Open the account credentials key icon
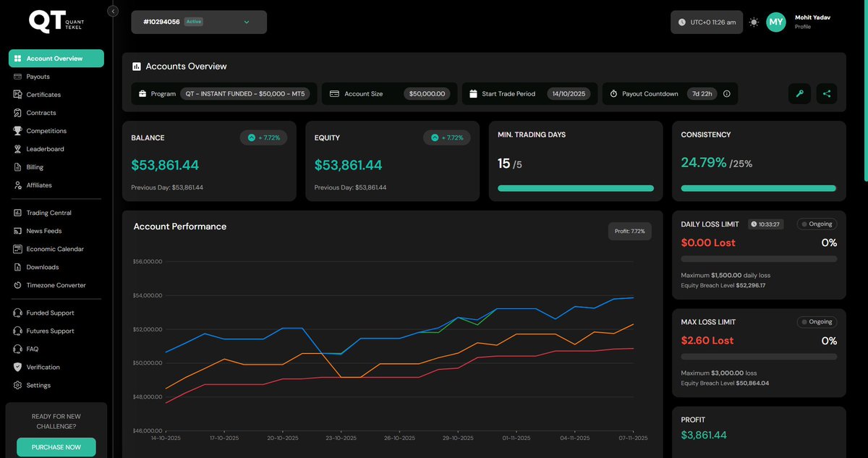The image size is (868, 458). pyautogui.click(x=799, y=93)
